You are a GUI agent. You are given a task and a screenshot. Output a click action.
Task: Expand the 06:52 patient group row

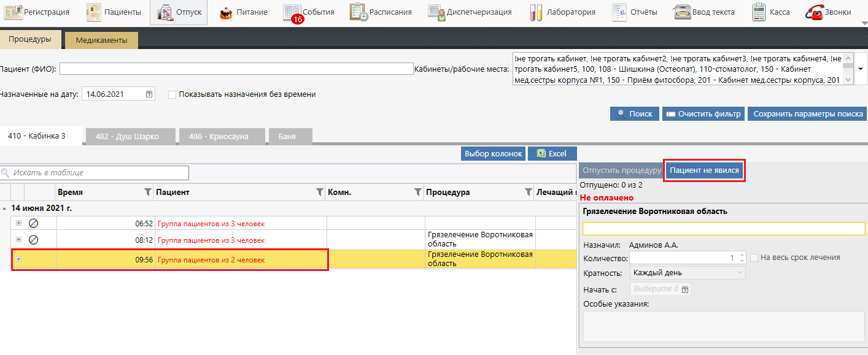[18, 223]
